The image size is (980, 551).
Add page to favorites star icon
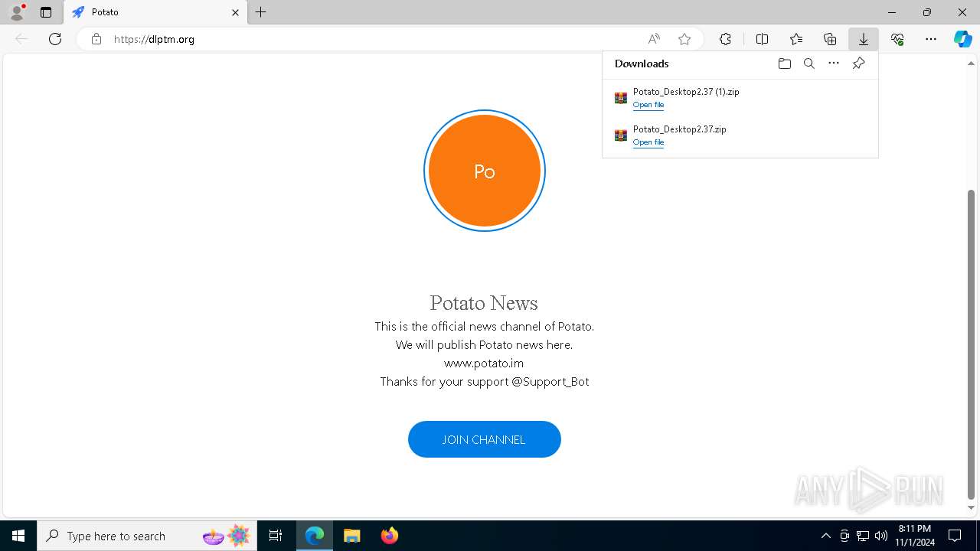[x=684, y=39]
